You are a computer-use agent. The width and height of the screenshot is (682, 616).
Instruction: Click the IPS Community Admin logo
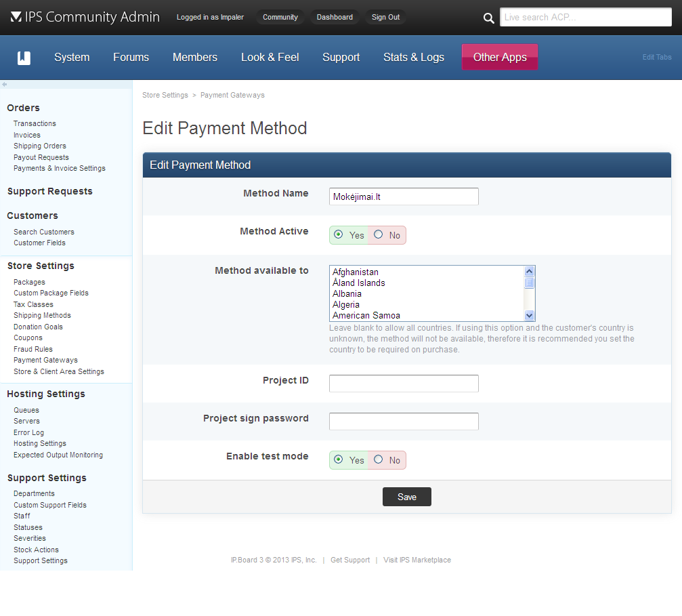point(85,17)
